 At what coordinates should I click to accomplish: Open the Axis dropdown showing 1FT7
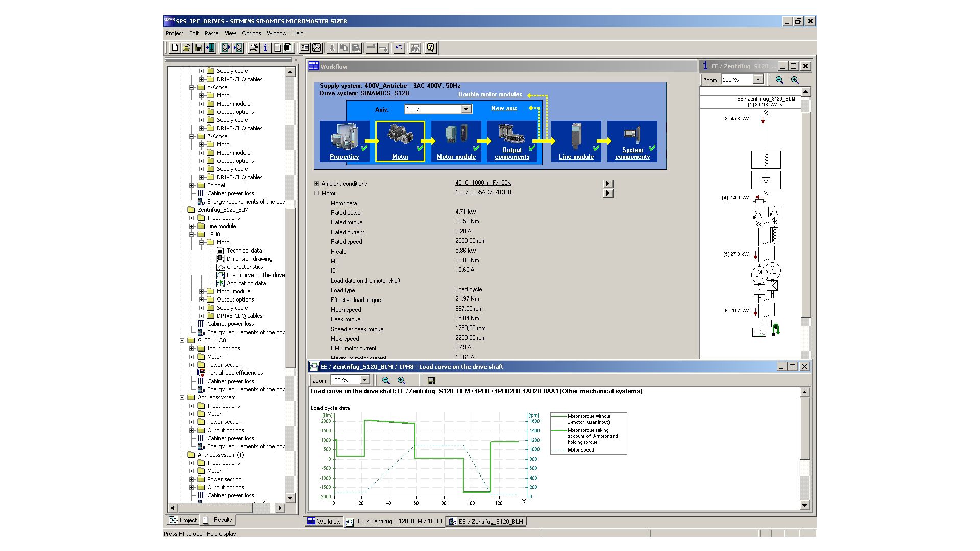tap(466, 109)
